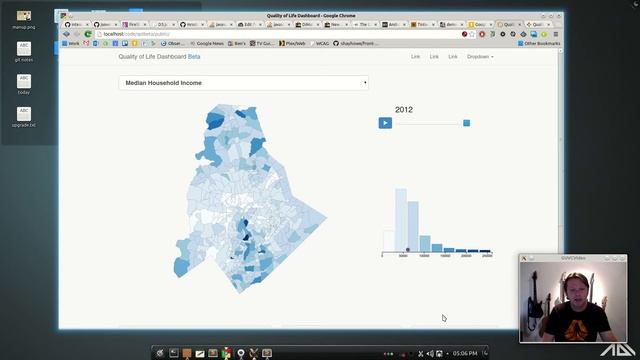Switch to the Edit tab
Image resolution: width=640 pixels, height=360 pixels.
click(x=249, y=24)
